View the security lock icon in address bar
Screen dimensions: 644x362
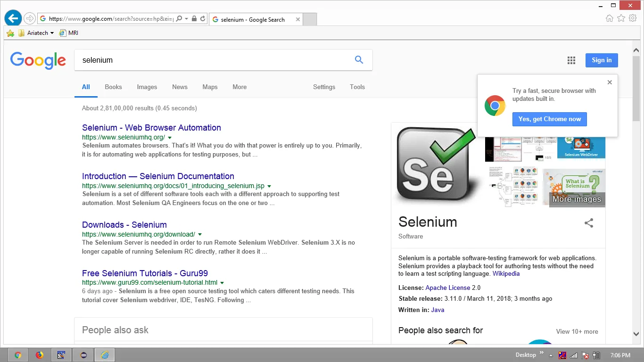(x=193, y=19)
